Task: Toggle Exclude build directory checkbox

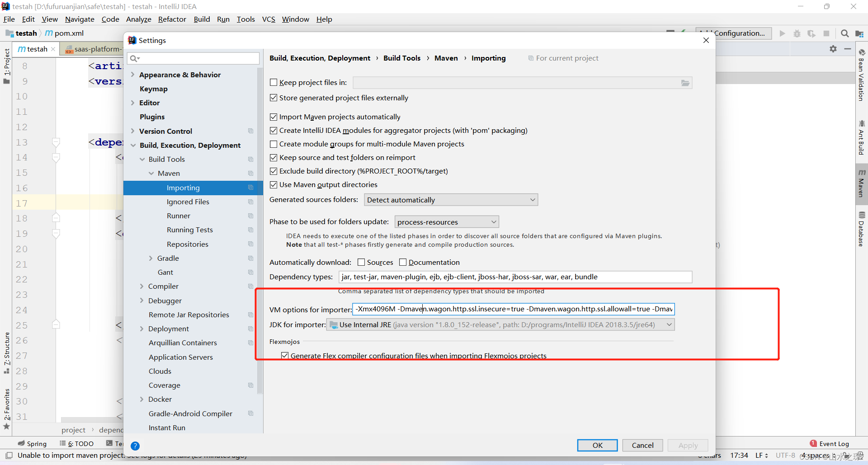Action: [274, 171]
